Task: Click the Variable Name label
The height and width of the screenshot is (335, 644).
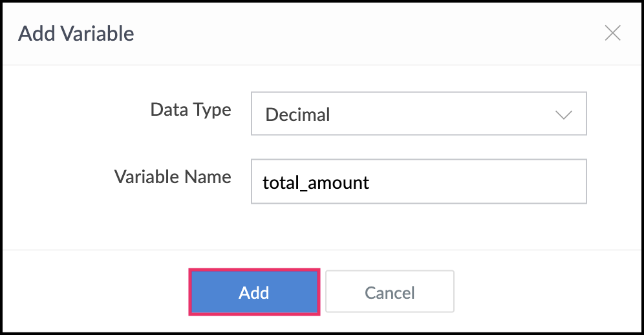Action: pos(173,177)
